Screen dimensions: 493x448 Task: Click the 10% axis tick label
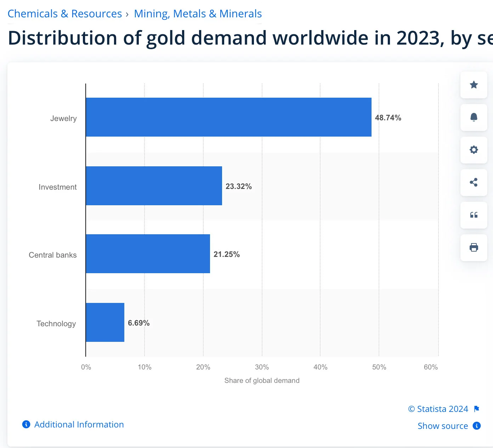(144, 367)
